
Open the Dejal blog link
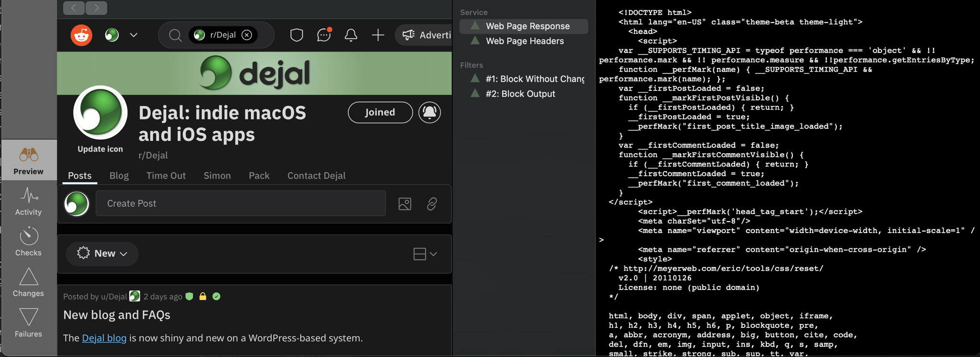tap(104, 338)
